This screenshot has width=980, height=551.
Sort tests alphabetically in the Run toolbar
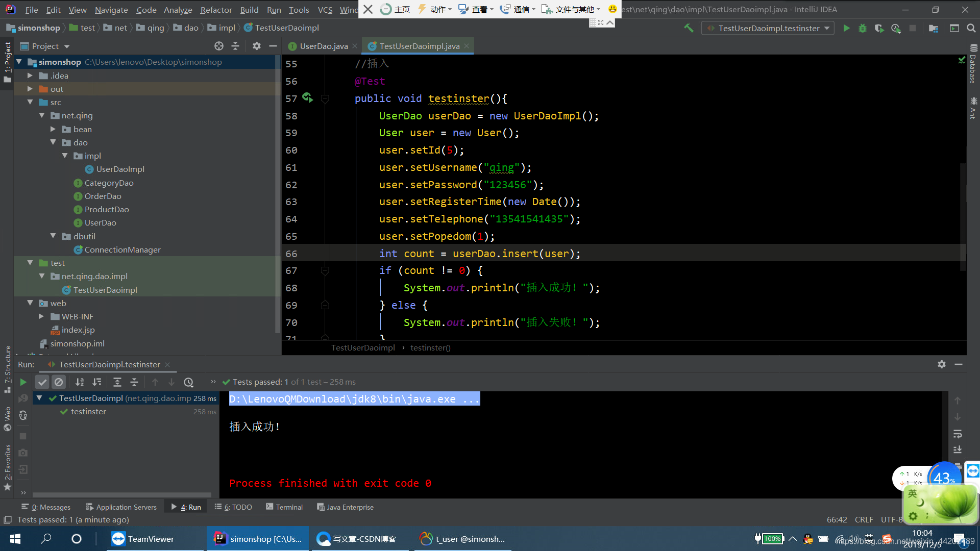tap(80, 382)
